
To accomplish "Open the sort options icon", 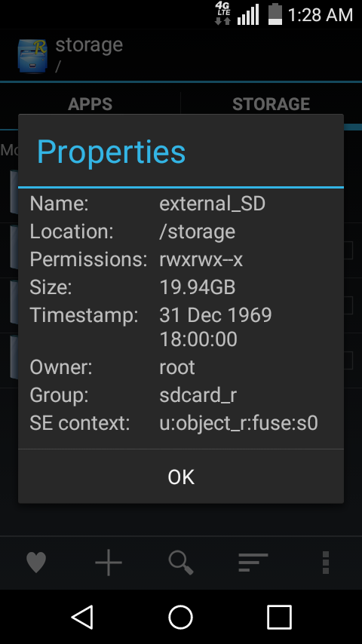I will tap(253, 563).
